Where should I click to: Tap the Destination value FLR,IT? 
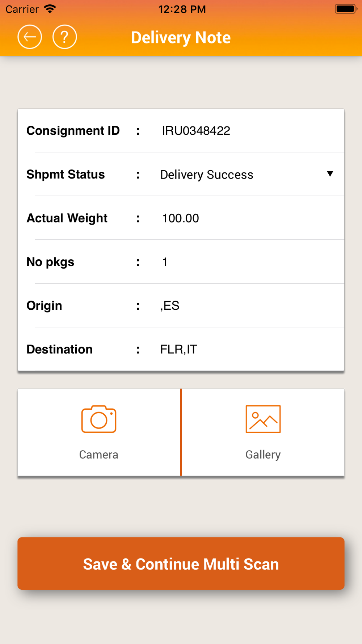178,350
